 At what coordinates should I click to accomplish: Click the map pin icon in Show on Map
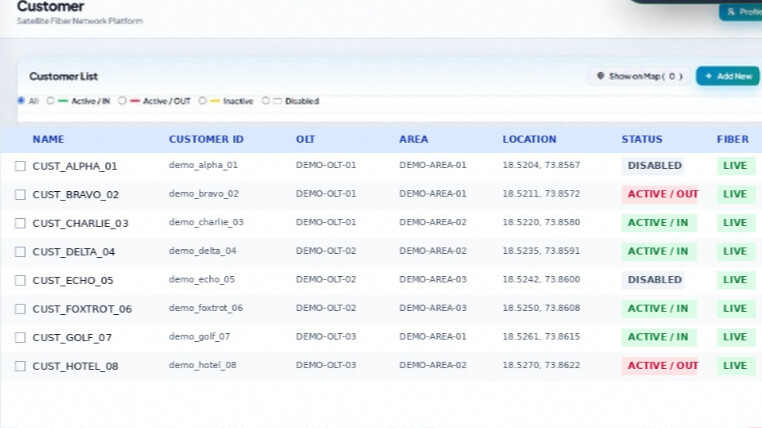pyautogui.click(x=600, y=76)
